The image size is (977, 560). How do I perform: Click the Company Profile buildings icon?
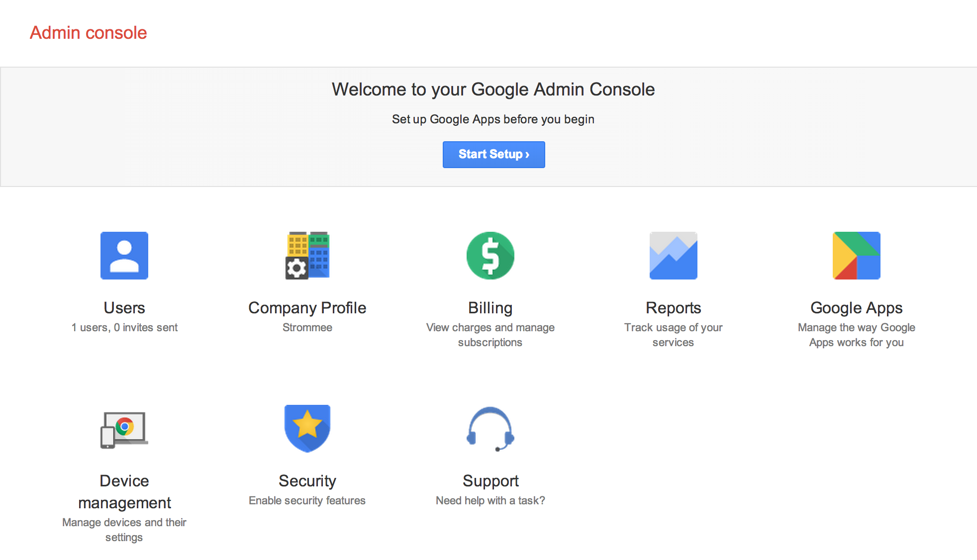(307, 256)
